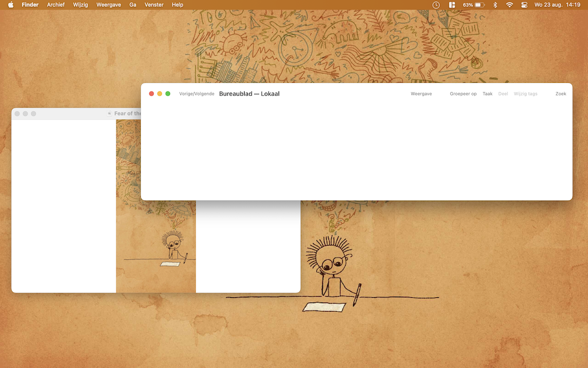The image size is (588, 368).
Task: Open the Apple menu
Action: 11,5
